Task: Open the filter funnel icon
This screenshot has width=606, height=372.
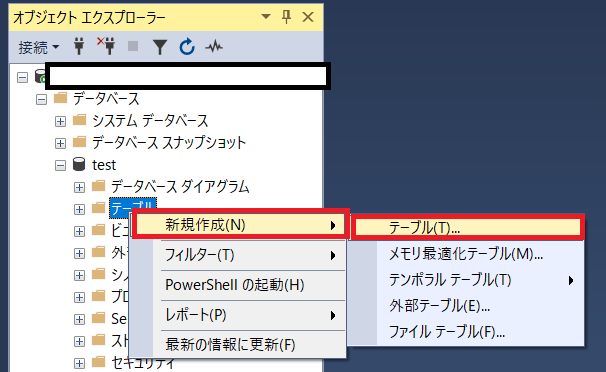Action: [160, 47]
